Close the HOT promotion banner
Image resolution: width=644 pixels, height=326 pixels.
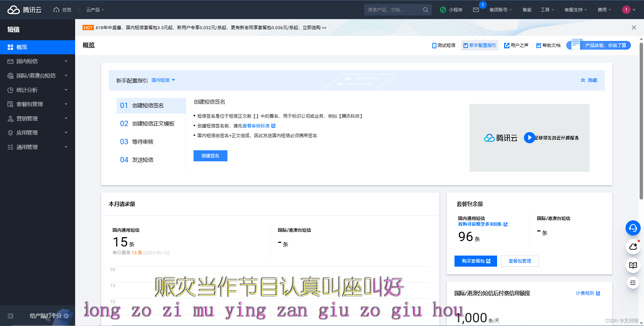(x=634, y=28)
